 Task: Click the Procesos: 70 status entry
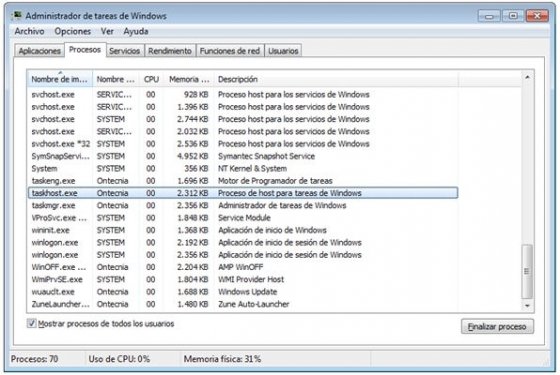point(34,359)
